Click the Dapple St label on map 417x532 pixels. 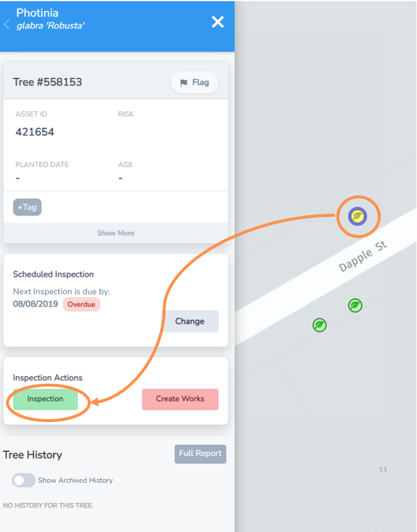tap(362, 257)
